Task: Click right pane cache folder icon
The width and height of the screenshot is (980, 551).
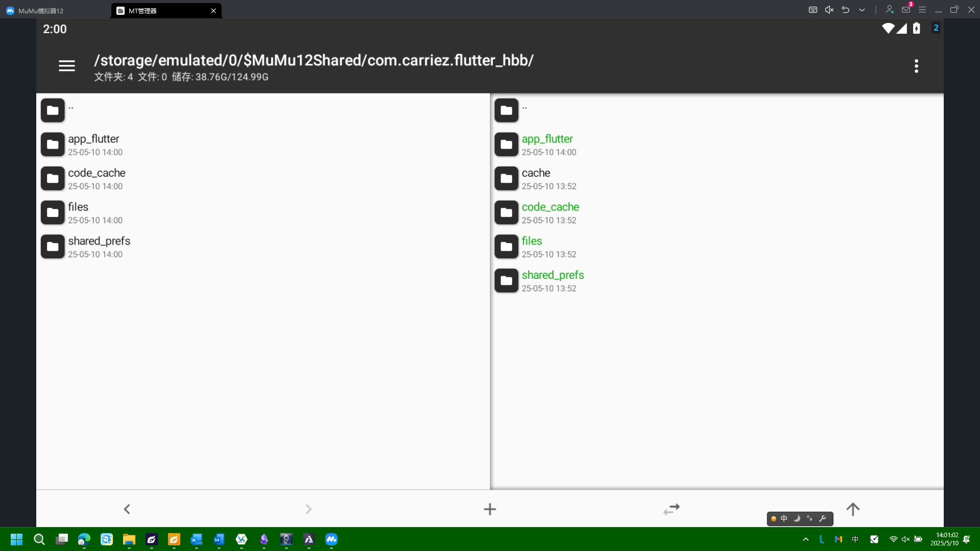Action: coord(506,179)
